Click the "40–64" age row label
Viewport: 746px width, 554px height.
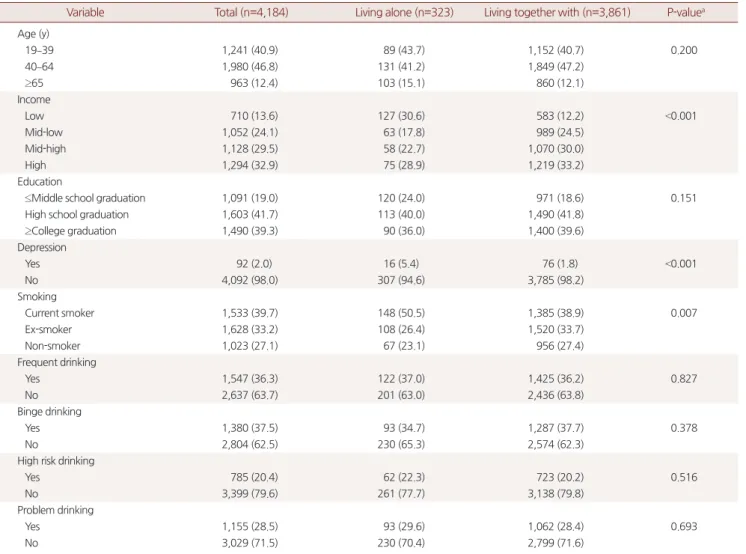coord(39,67)
